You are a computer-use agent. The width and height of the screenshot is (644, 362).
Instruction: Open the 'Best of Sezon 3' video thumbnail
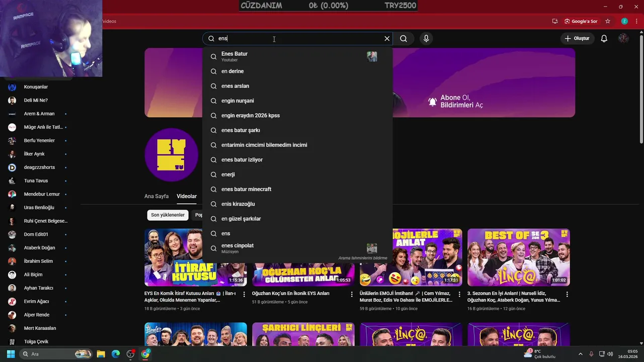[518, 257]
